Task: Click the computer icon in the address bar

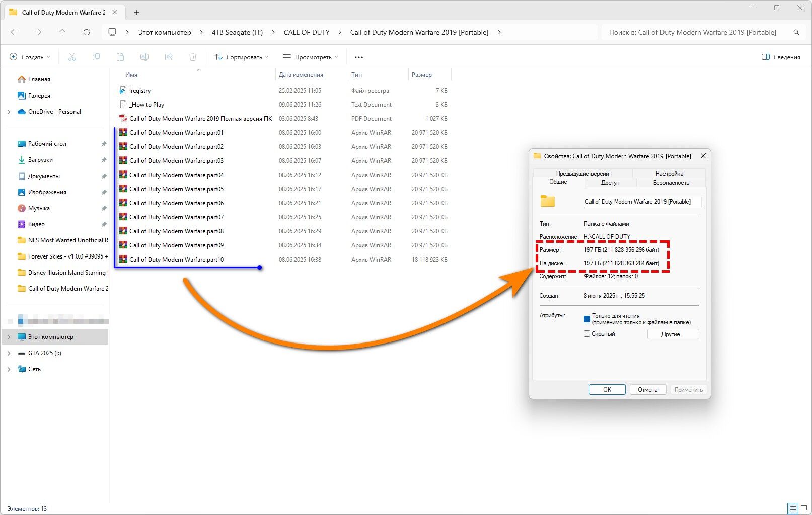Action: coord(112,32)
